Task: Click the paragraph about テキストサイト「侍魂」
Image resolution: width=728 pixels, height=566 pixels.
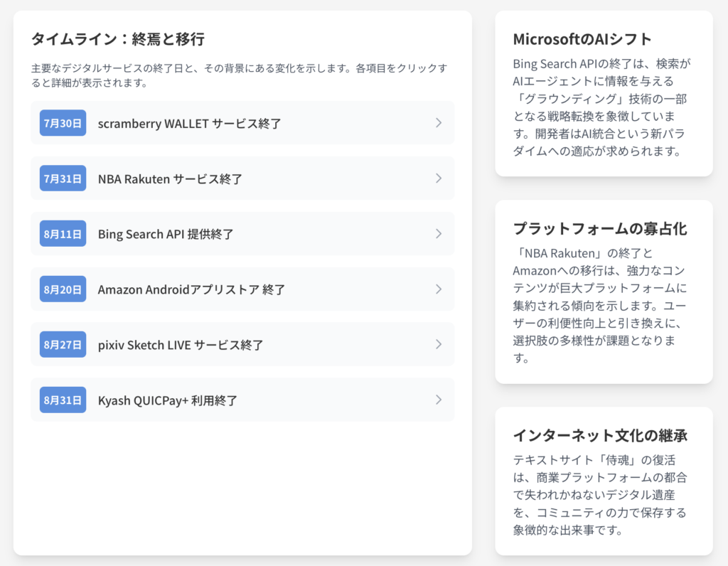Action: 600,495
